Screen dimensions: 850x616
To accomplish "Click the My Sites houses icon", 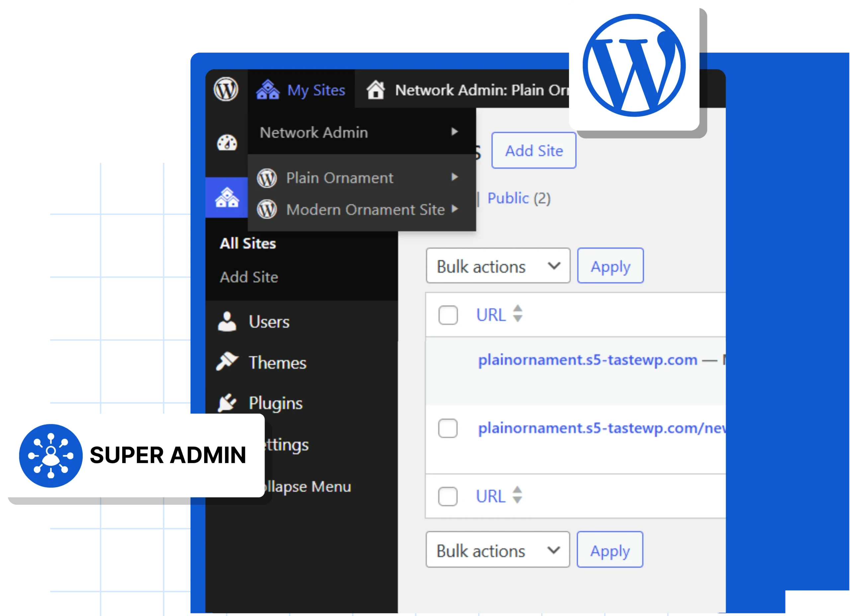I will pos(268,90).
